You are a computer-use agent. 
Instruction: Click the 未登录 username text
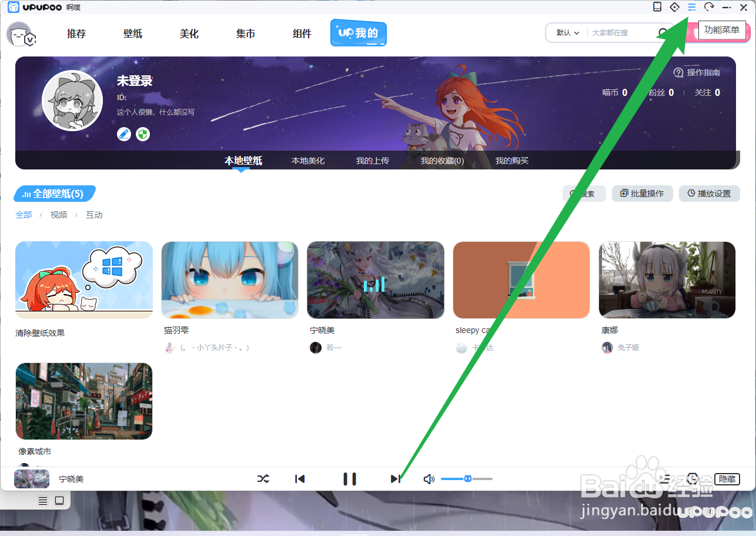[135, 81]
